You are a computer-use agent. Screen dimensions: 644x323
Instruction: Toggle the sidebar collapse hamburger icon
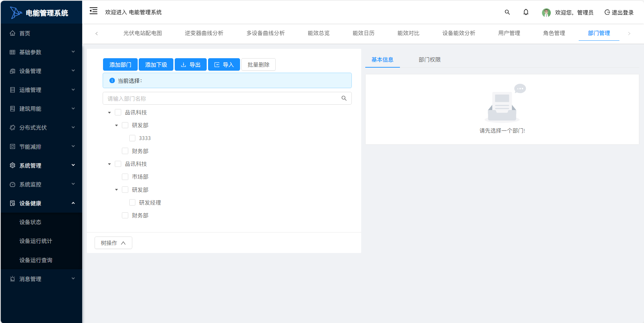(x=94, y=11)
